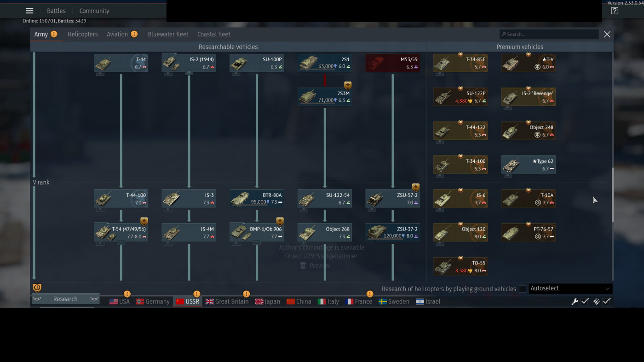This screenshot has width=644, height=362.
Task: Toggle the checkbox beside the wrench icon
Action: click(585, 301)
